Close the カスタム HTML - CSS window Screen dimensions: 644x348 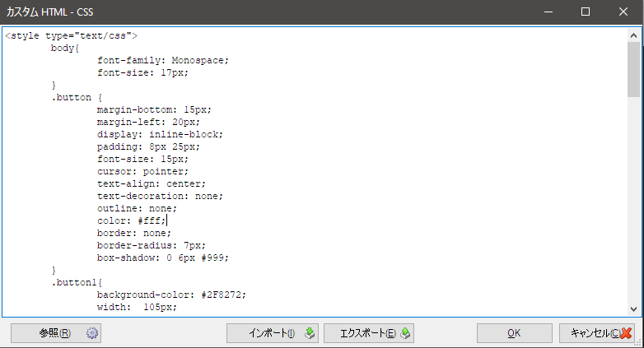(x=623, y=12)
